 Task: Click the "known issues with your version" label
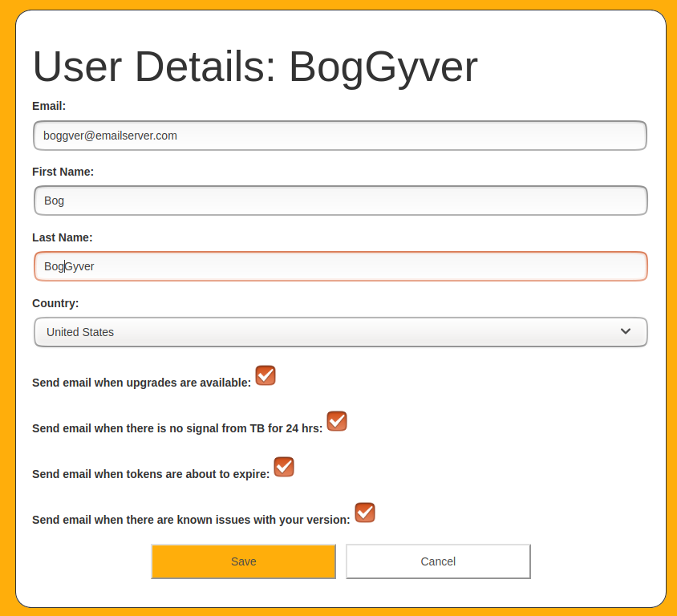[191, 520]
